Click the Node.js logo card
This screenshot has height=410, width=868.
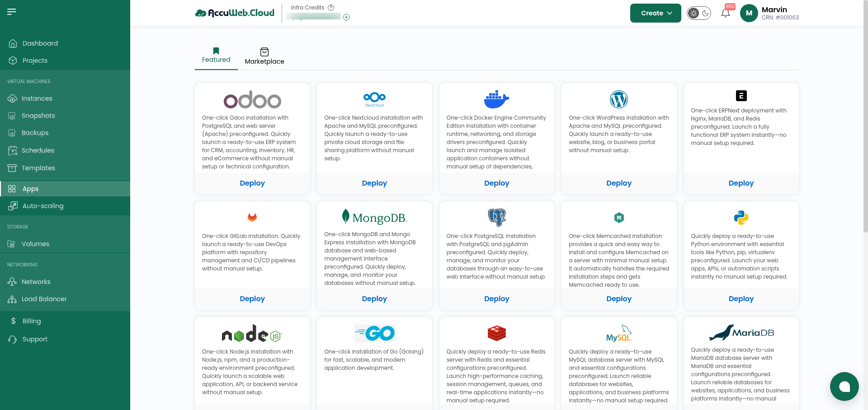(252, 333)
